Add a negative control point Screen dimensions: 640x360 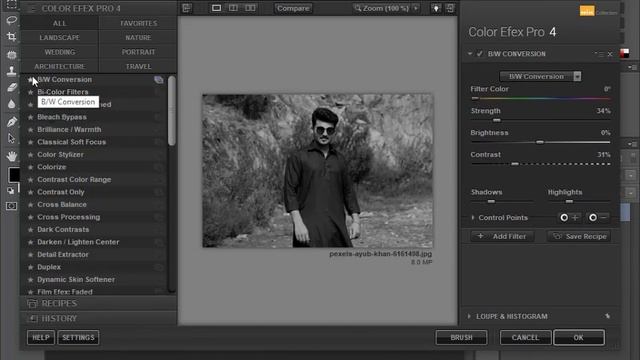(x=598, y=218)
